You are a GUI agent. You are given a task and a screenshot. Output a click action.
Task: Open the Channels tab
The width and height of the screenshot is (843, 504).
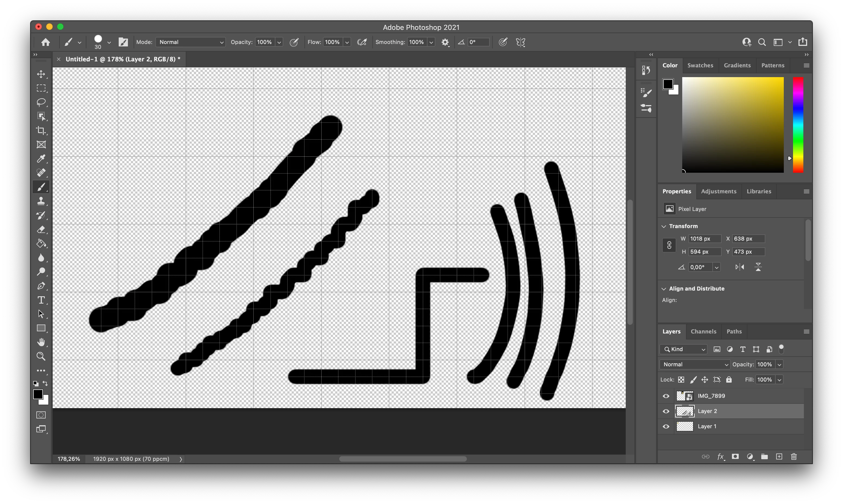pos(703,332)
